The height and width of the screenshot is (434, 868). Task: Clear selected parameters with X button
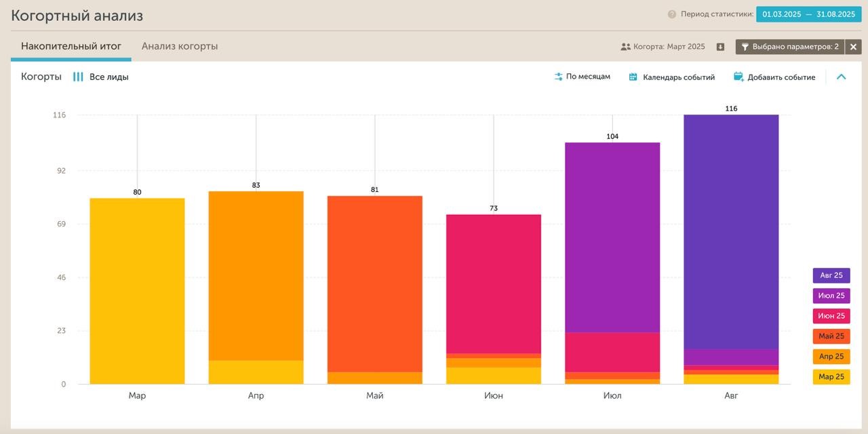tap(853, 47)
